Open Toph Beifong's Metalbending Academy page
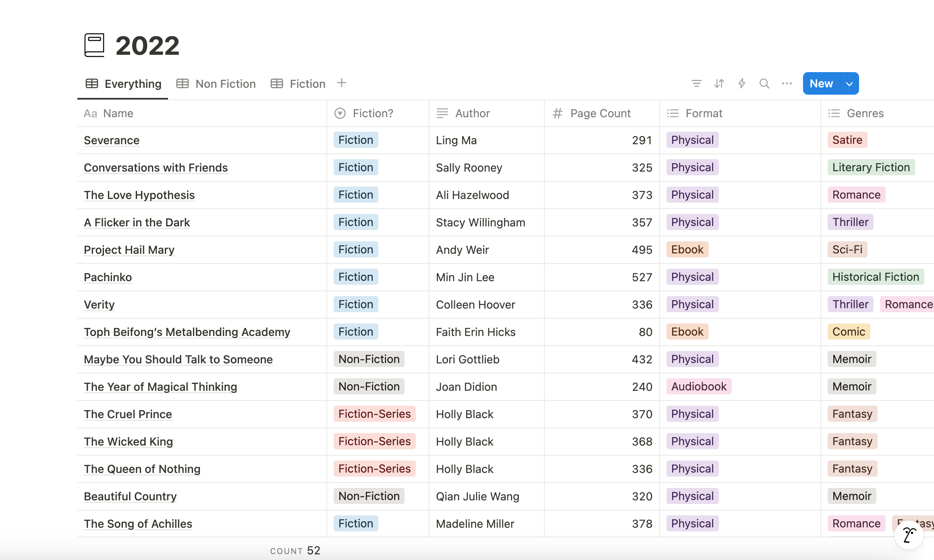 point(187,332)
